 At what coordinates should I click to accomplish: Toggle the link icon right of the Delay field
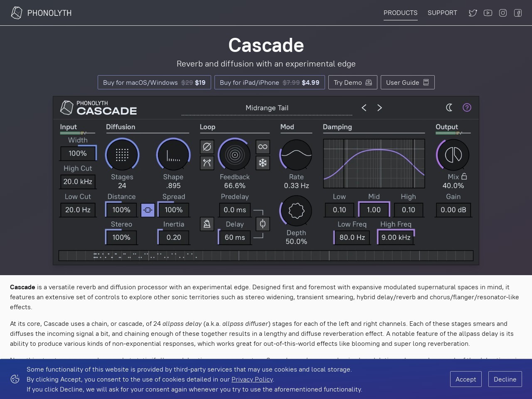(x=263, y=224)
